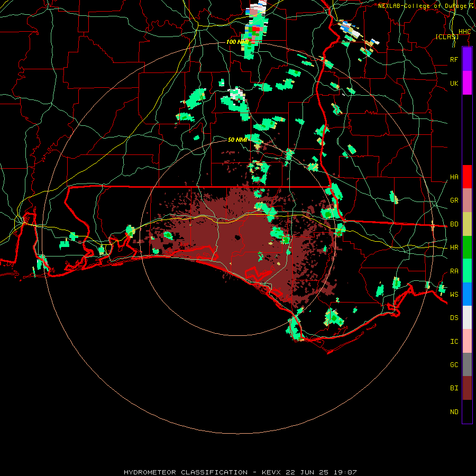This screenshot has width=476, height=476.
Task: Click the BD legend label
Action: [x=454, y=224]
